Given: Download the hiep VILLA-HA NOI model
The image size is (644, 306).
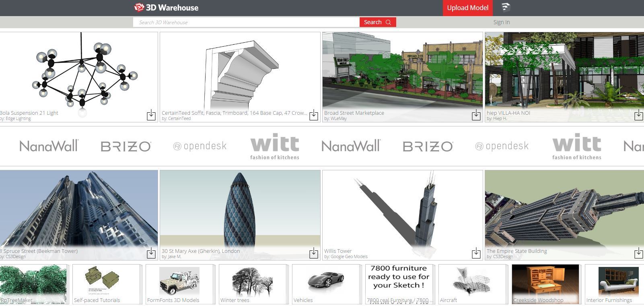Looking at the screenshot, I should point(639,115).
